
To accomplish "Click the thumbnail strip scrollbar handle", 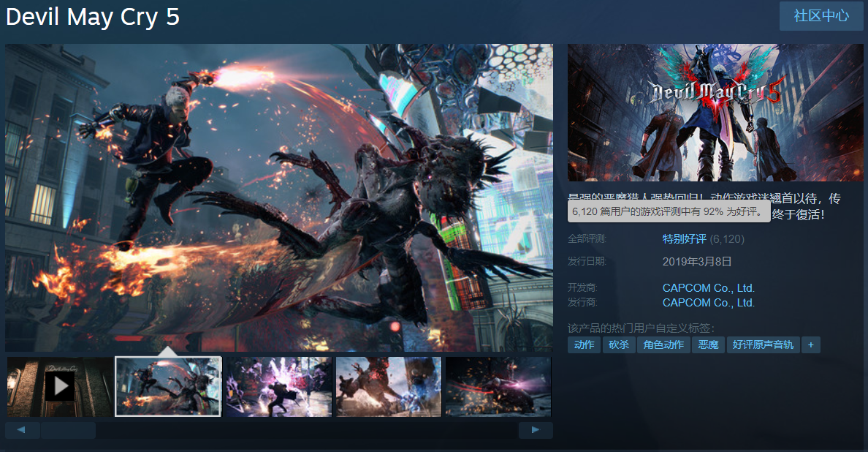I will (68, 430).
